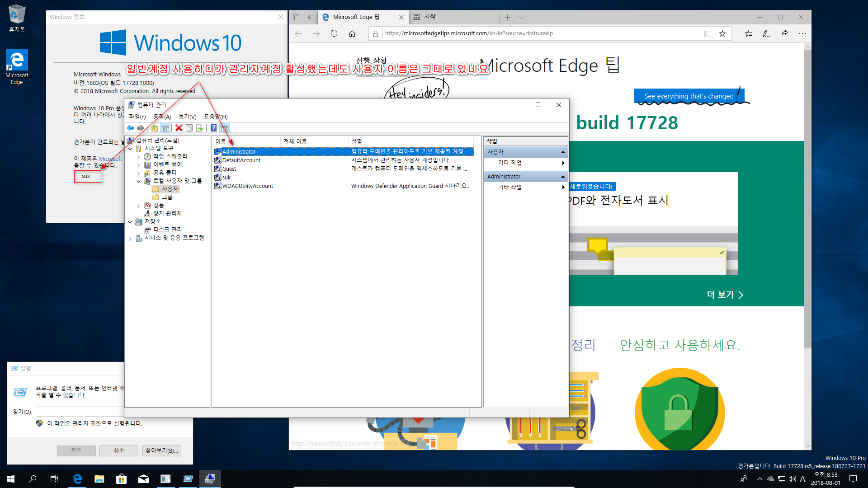Open Action Center notification icon

point(853,479)
